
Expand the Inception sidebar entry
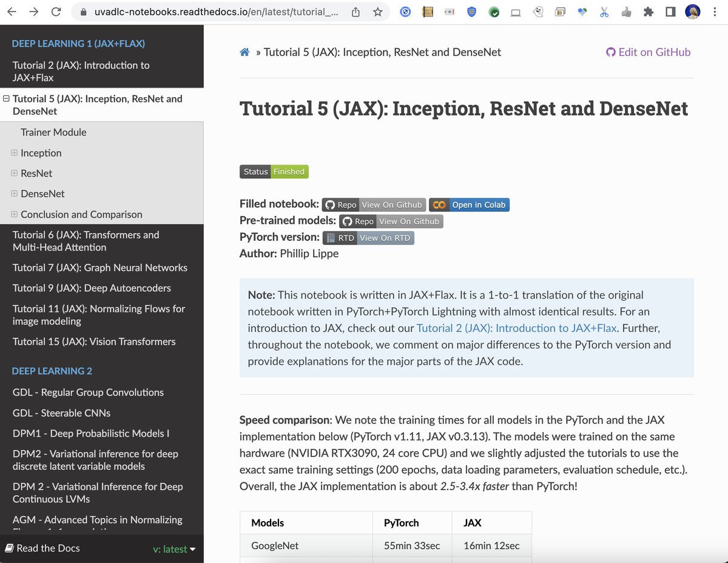15,153
